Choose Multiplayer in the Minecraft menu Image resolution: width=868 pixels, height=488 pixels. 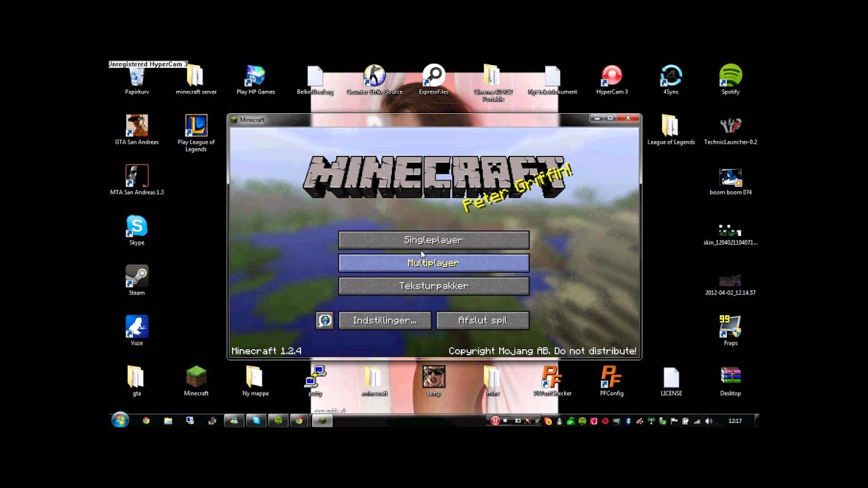click(434, 263)
